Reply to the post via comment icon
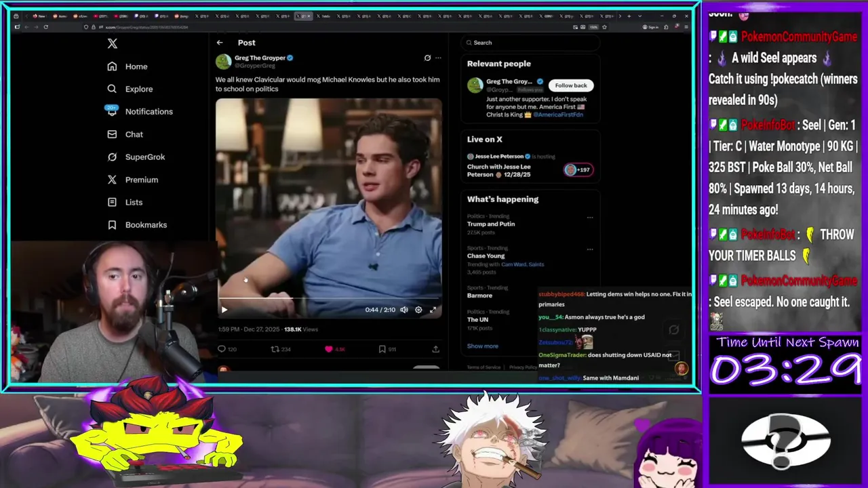Viewport: 868px width, 488px height. 222,349
